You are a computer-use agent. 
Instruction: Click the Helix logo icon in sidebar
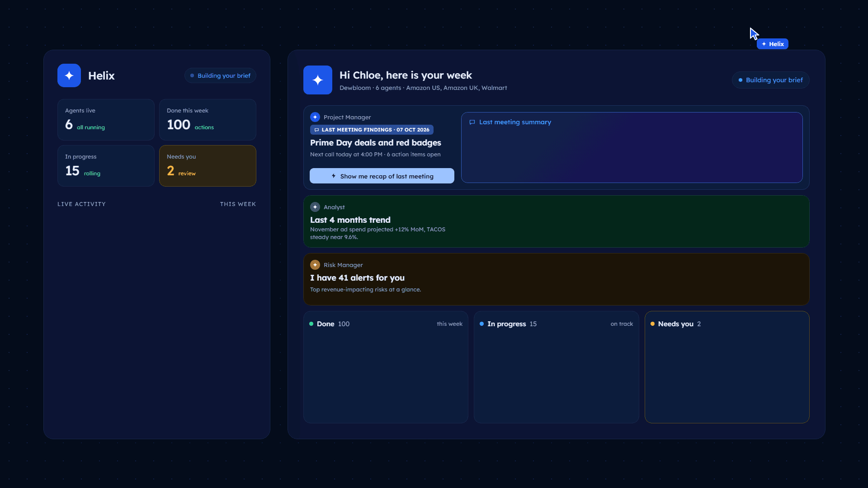pyautogui.click(x=69, y=75)
